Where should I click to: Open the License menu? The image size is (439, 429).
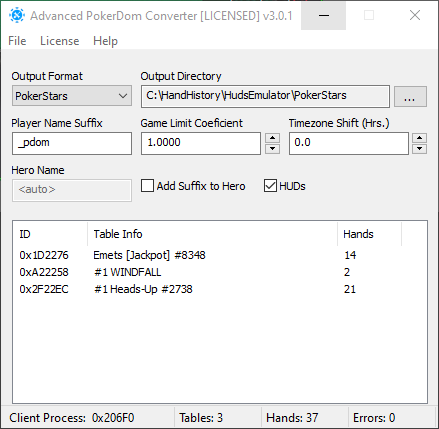(x=60, y=41)
